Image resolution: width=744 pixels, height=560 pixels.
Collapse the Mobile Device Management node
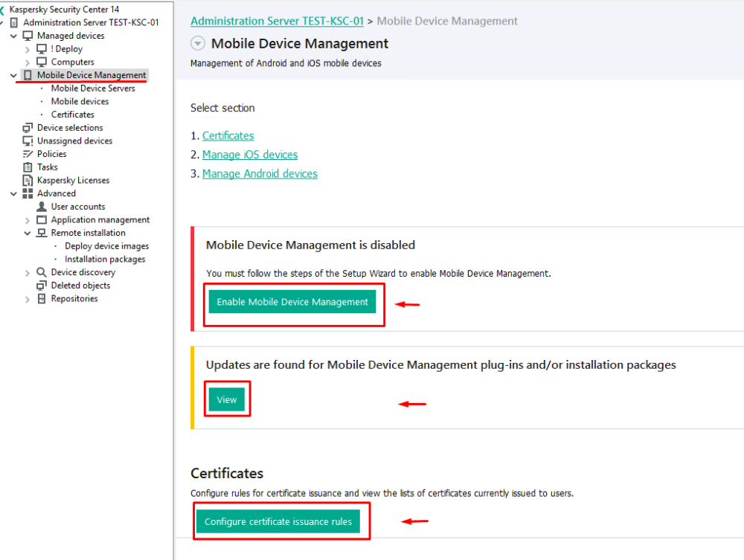[13, 75]
